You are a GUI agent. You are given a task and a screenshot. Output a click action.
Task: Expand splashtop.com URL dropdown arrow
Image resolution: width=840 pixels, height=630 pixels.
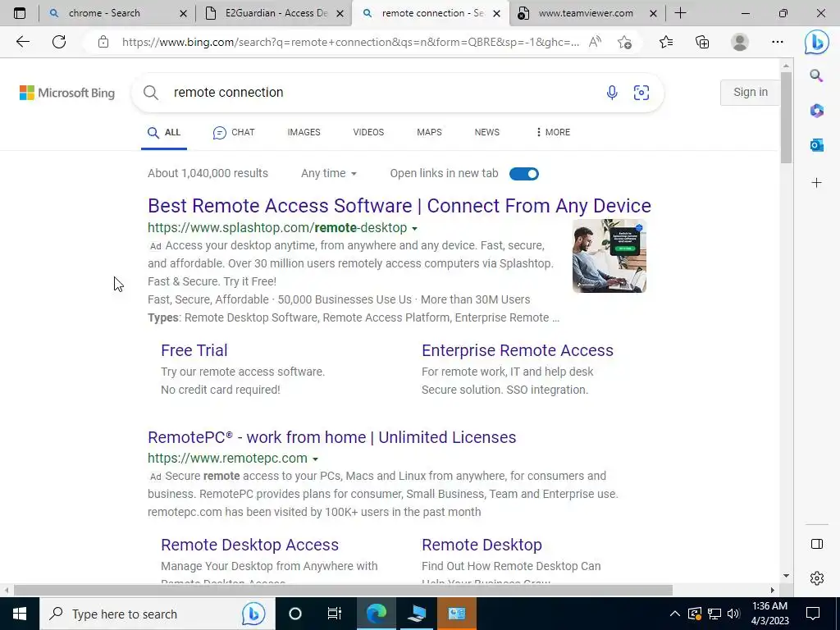[x=414, y=229]
